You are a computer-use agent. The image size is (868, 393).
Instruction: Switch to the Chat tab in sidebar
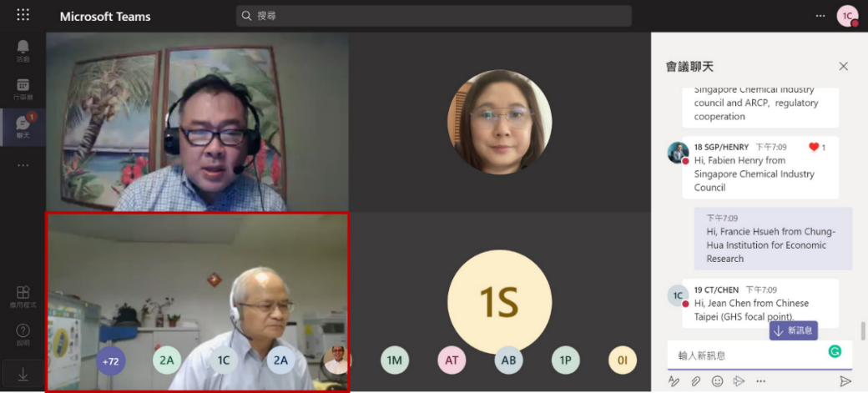(x=23, y=126)
